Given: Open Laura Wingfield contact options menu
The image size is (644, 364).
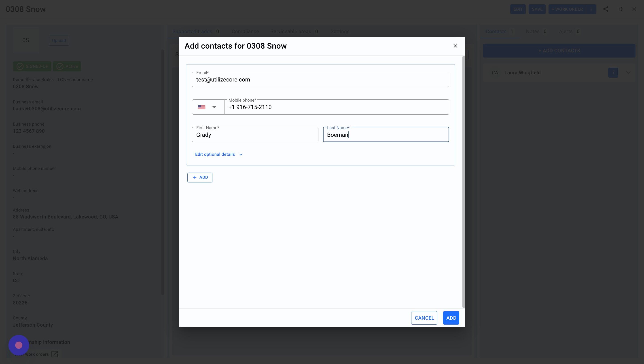Looking at the screenshot, I should [613, 73].
